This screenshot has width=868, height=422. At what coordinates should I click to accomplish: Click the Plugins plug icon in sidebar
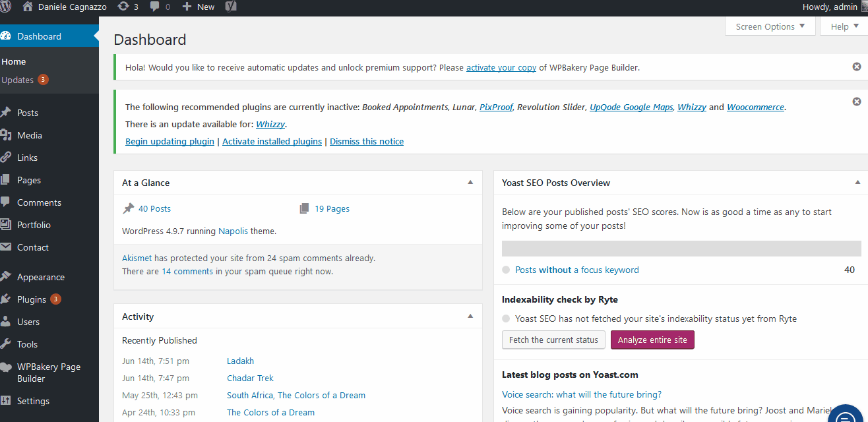pos(5,299)
